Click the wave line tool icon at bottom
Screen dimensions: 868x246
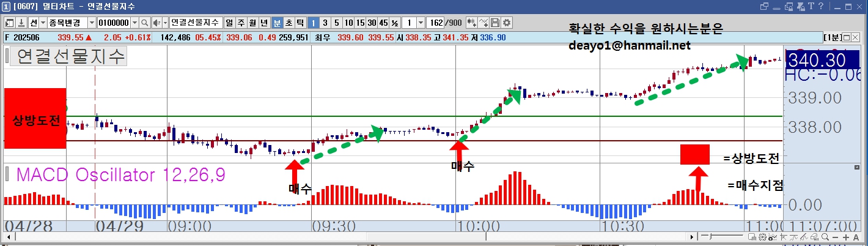coord(793,237)
